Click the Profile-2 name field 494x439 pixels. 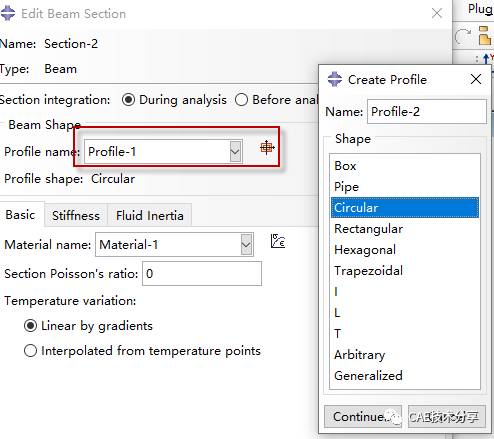point(427,112)
